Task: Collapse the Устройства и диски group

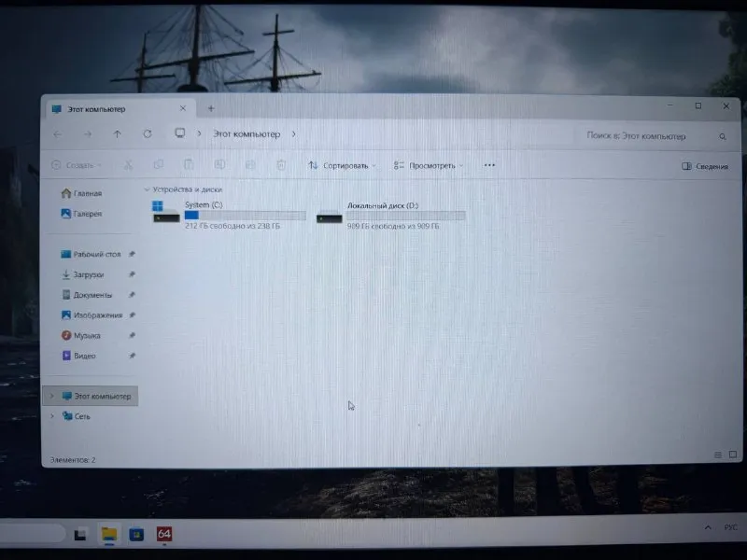Action: [147, 189]
